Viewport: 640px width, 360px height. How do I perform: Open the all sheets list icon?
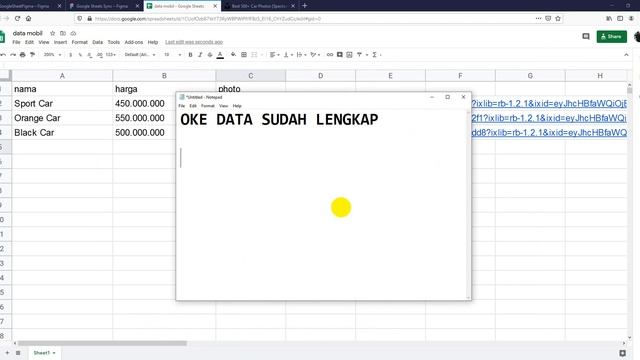18,353
